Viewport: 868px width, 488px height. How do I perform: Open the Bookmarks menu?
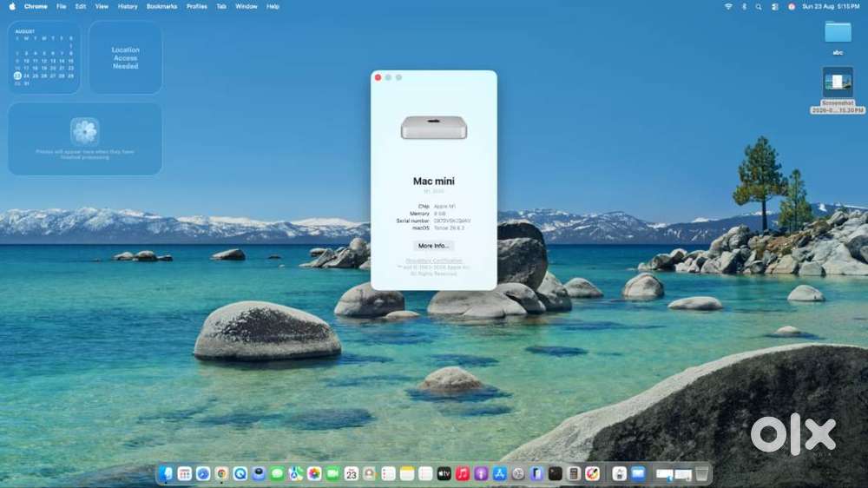click(x=161, y=7)
